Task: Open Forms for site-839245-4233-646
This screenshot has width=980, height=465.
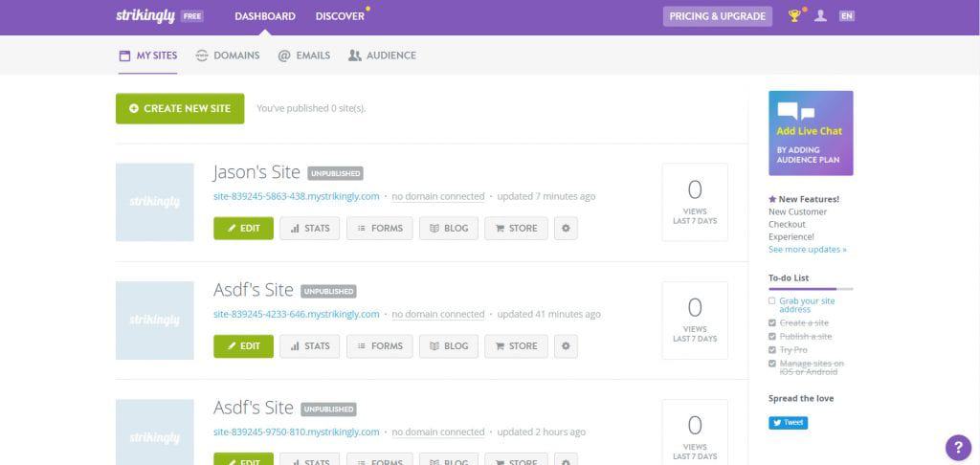Action: coord(380,345)
